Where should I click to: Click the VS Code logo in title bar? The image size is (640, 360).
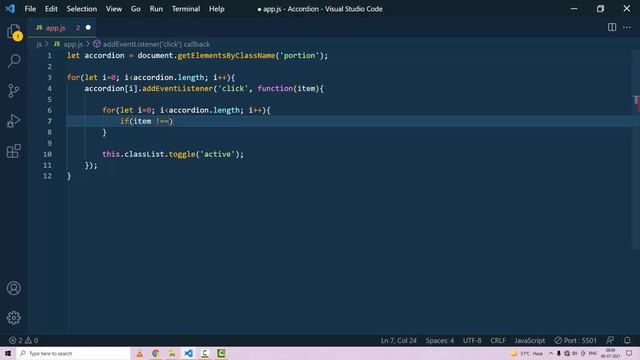coord(10,9)
